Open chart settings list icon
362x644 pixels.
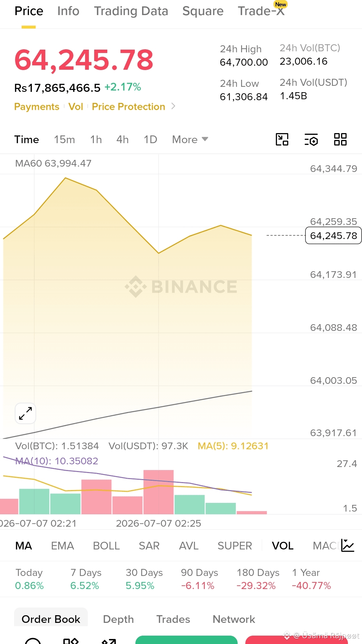tap(311, 139)
